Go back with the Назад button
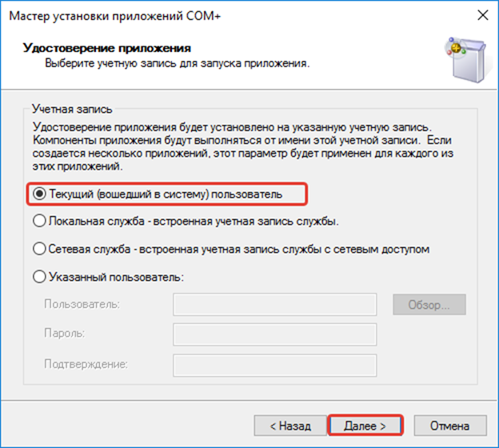The height and width of the screenshot is (448, 499). click(x=290, y=426)
